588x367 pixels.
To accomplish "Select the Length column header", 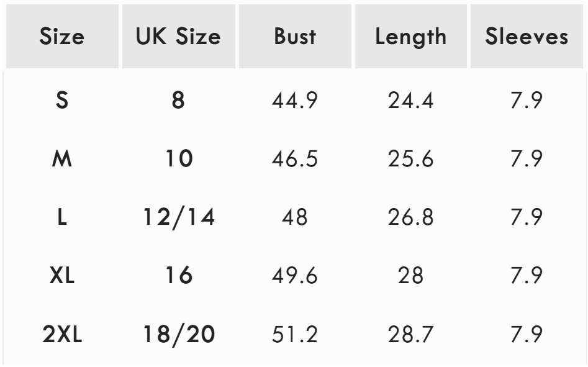I will [410, 37].
